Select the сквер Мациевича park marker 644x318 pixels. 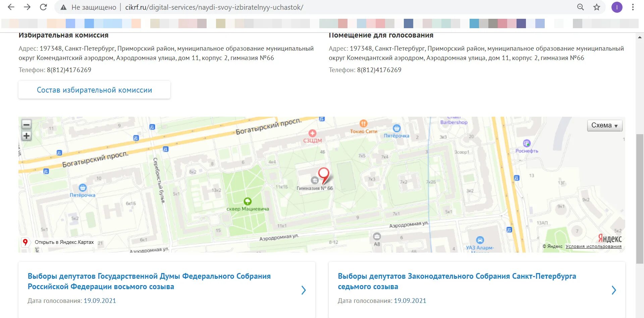click(x=248, y=201)
